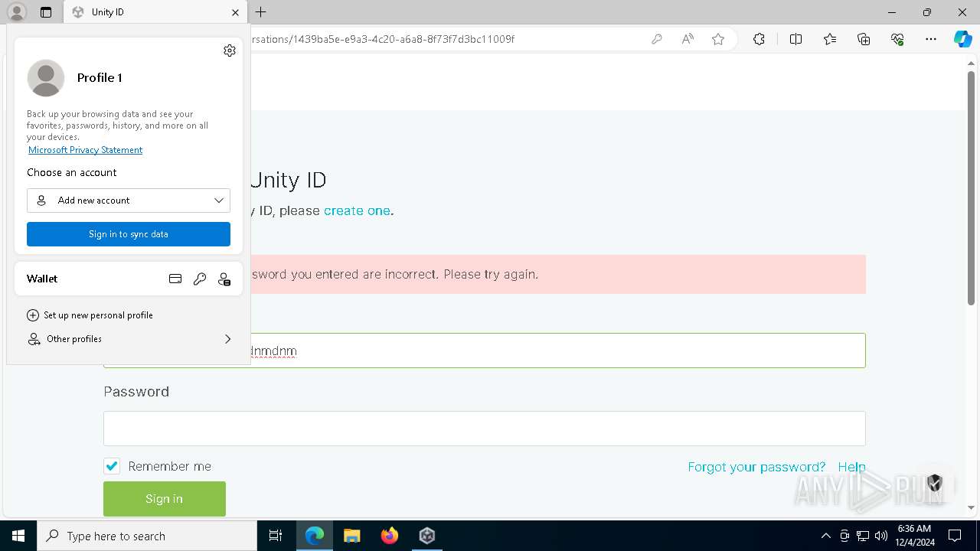The height and width of the screenshot is (551, 980).
Task: Click the create one link
Action: pyautogui.click(x=357, y=210)
